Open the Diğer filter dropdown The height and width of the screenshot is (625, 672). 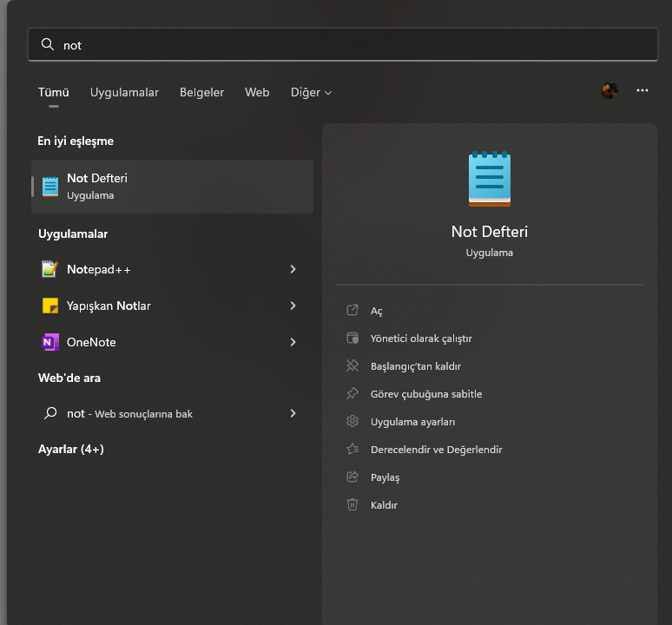pos(311,92)
